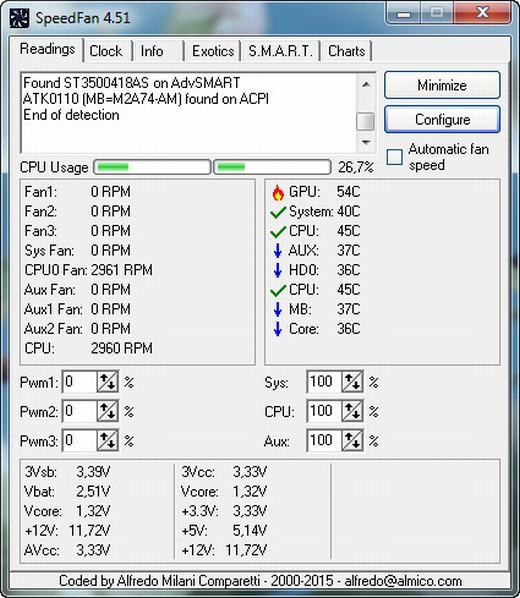The height and width of the screenshot is (598, 520).
Task: Click the HD0 blue down-arrow icon
Action: pos(278,270)
